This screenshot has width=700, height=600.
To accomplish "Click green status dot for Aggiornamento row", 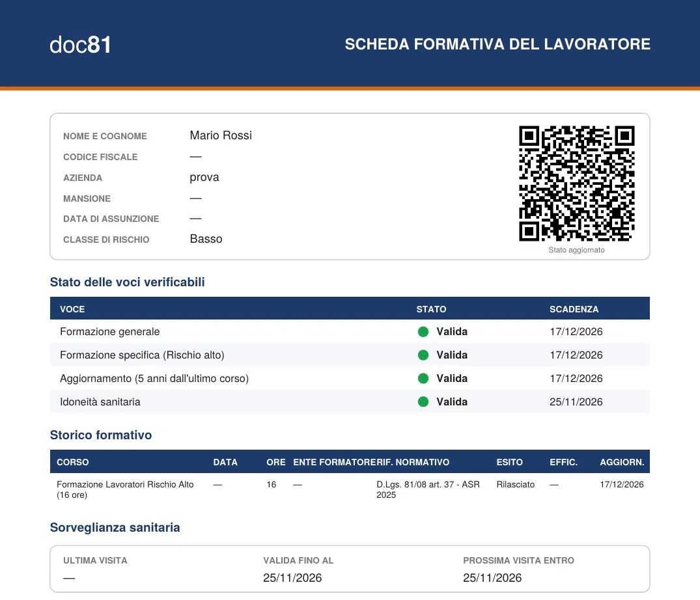I will pyautogui.click(x=423, y=378).
